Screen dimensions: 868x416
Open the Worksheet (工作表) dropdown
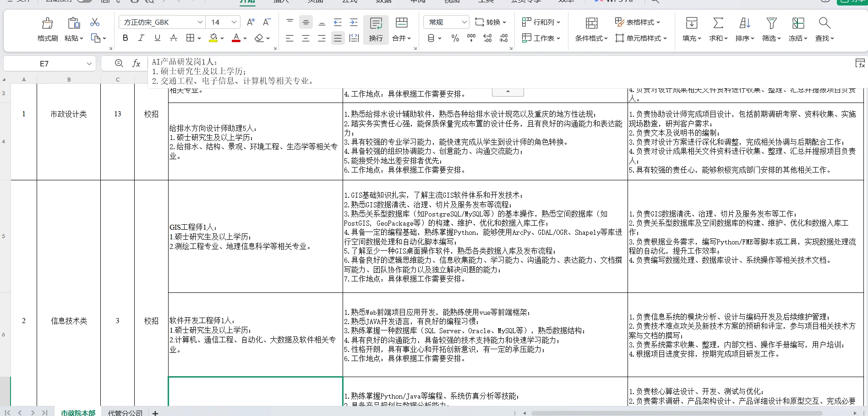541,38
